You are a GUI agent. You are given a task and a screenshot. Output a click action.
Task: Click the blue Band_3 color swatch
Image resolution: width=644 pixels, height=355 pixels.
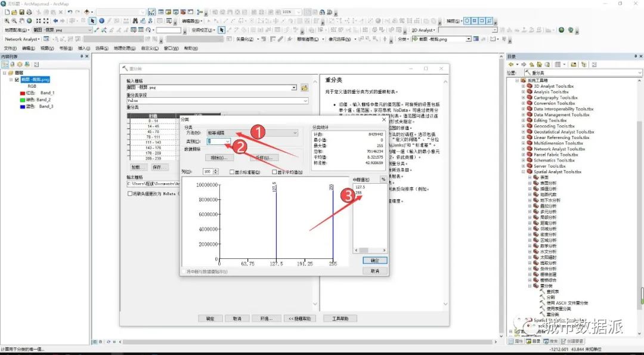pos(23,106)
